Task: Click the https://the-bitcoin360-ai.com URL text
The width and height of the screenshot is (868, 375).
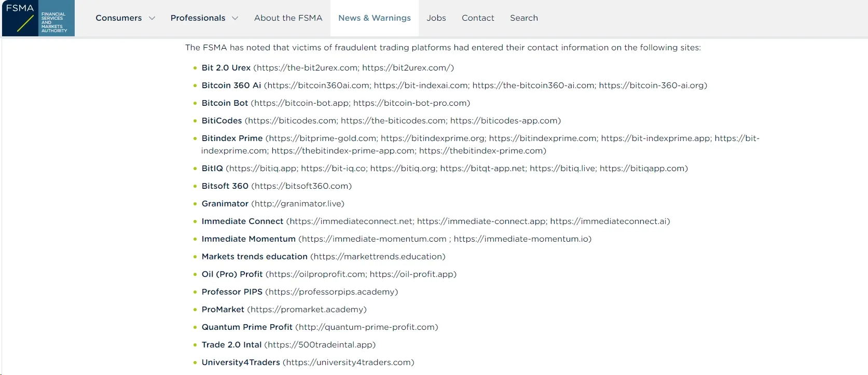Action: point(533,86)
